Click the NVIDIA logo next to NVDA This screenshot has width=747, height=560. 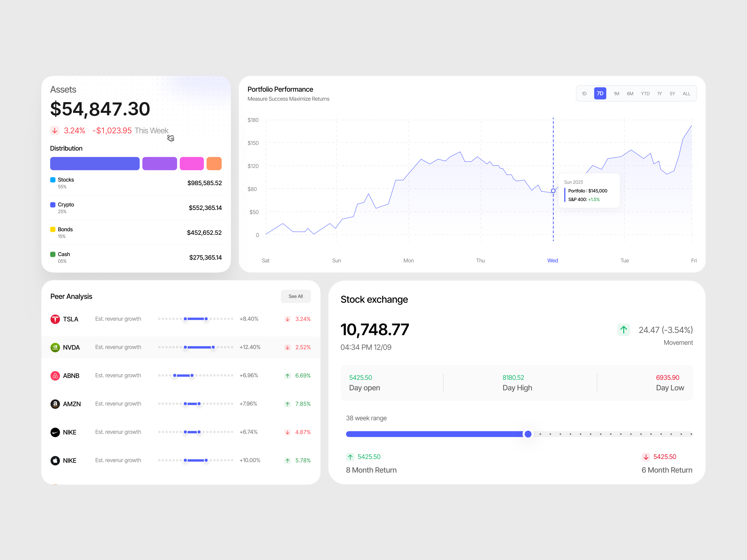[55, 347]
